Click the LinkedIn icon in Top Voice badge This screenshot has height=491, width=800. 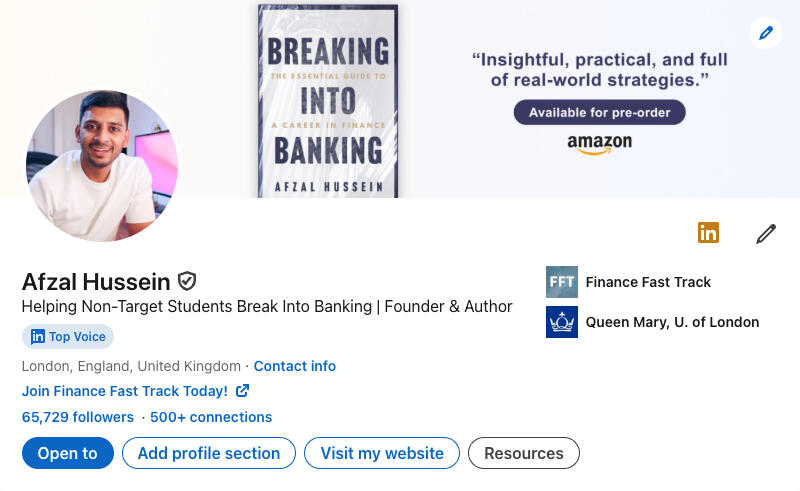tap(38, 337)
